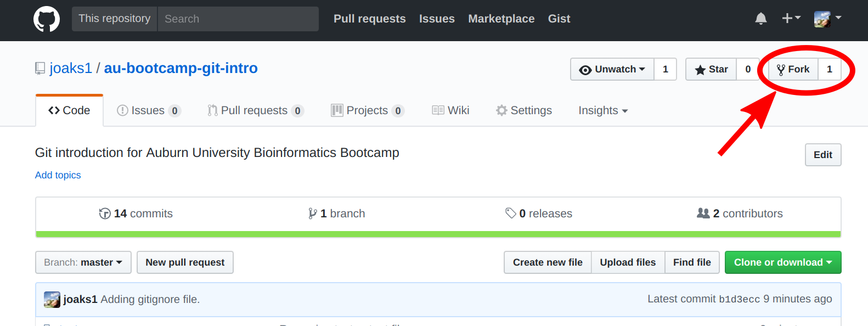View the 1 branch list
This screenshot has height=326, width=868.
pos(337,213)
